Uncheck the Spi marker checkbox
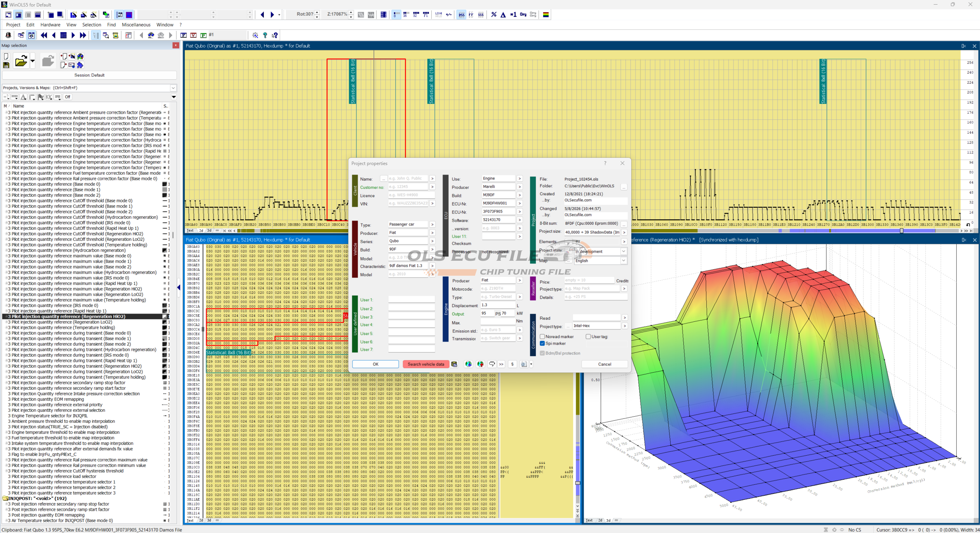This screenshot has width=980, height=533. point(542,343)
